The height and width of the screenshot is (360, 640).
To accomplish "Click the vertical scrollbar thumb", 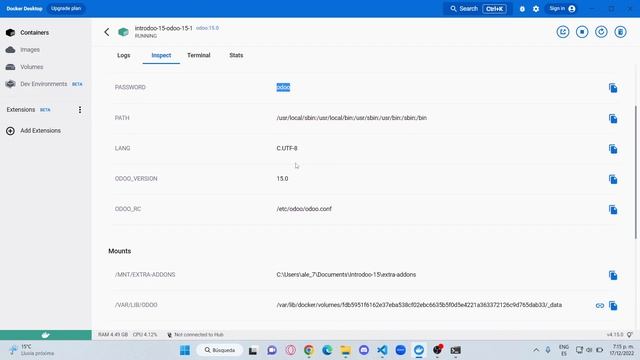I will click(636, 172).
